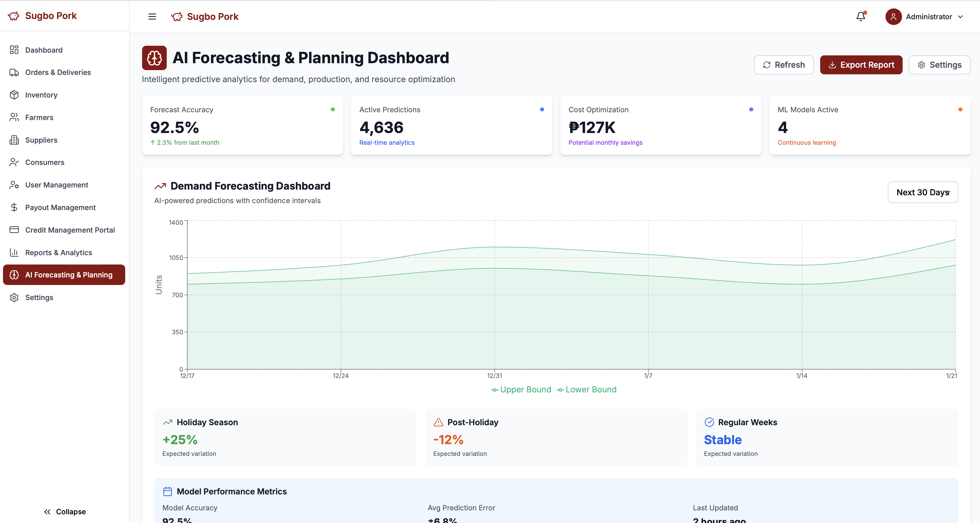This screenshot has width=980, height=523.
Task: Click the Administrator avatar icon
Action: coord(893,16)
